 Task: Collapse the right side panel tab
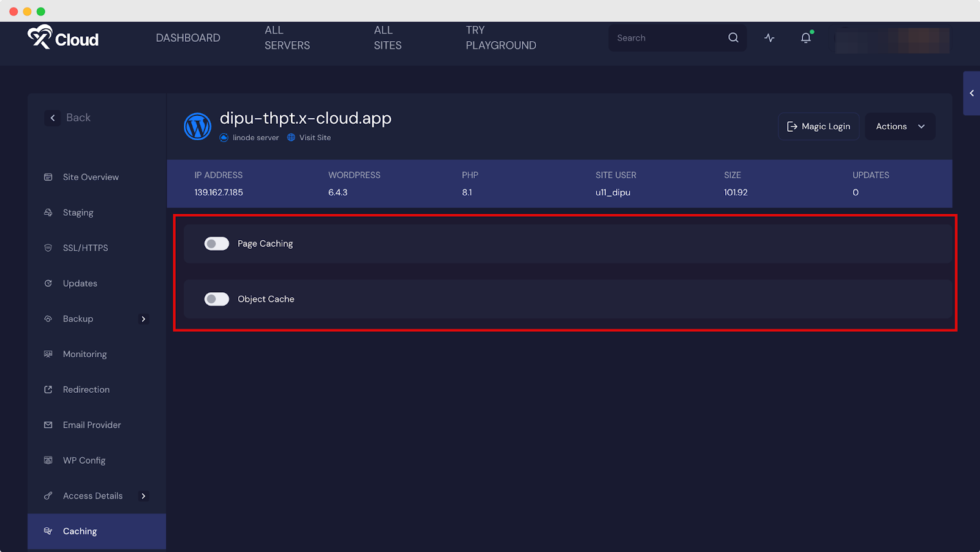pyautogui.click(x=971, y=93)
